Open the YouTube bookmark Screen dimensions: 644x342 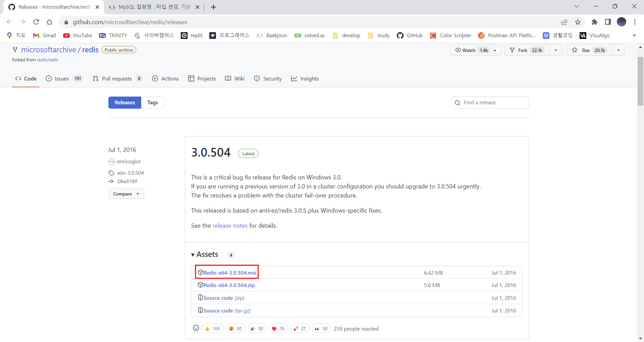pyautogui.click(x=77, y=36)
